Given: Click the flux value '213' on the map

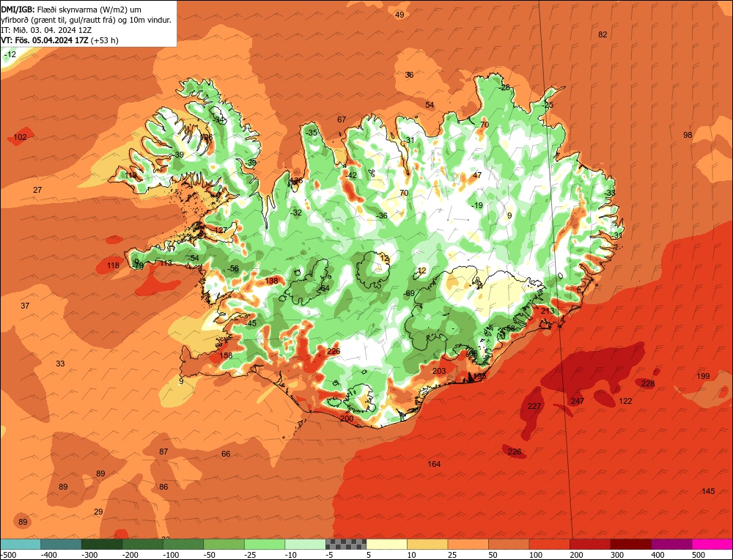Looking at the screenshot, I should coord(547,311).
